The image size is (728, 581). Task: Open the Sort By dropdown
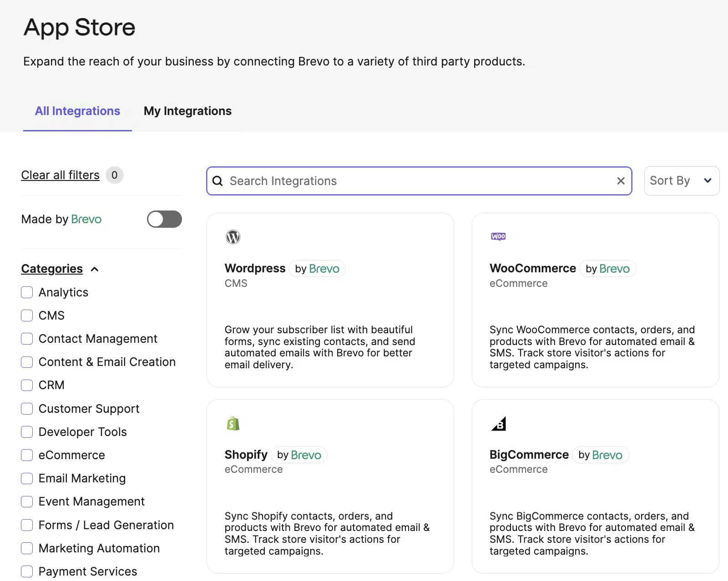click(x=682, y=181)
